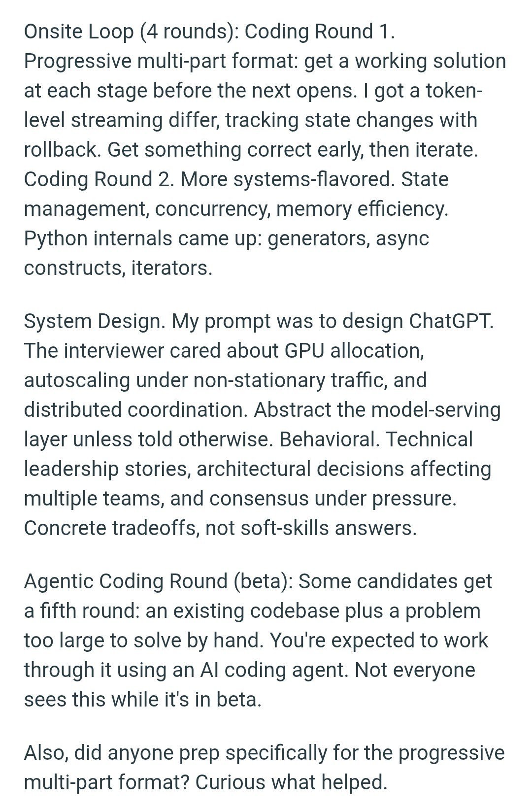Click the phrase 'Coding Round 1.'
Viewport: 532px width, 810px height.
320,32
